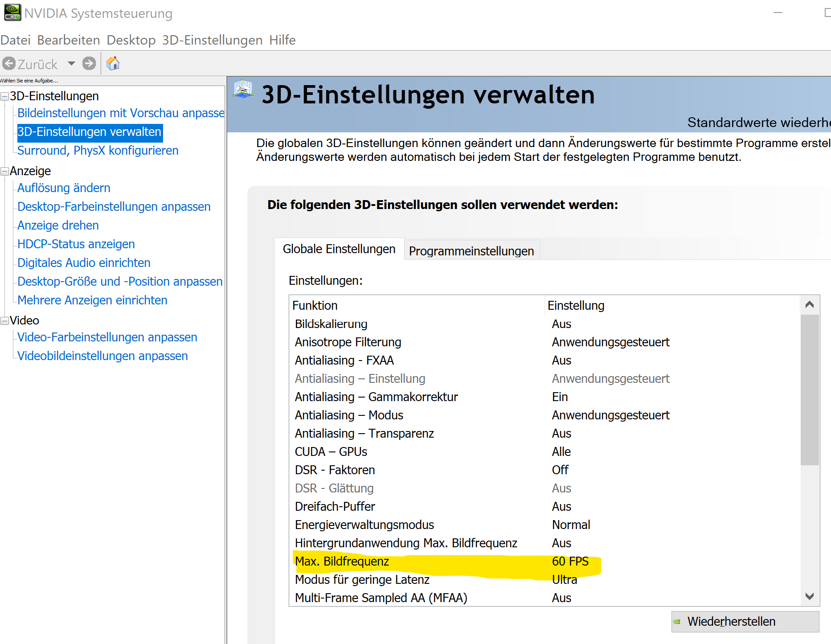The image size is (831, 644).
Task: Open the back history dropdown arrow
Action: [x=71, y=64]
